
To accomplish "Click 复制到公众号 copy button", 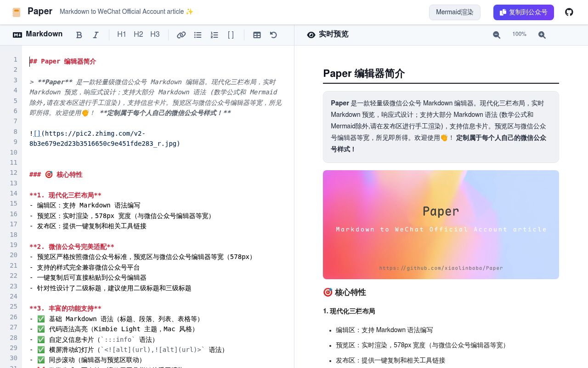I will (524, 12).
